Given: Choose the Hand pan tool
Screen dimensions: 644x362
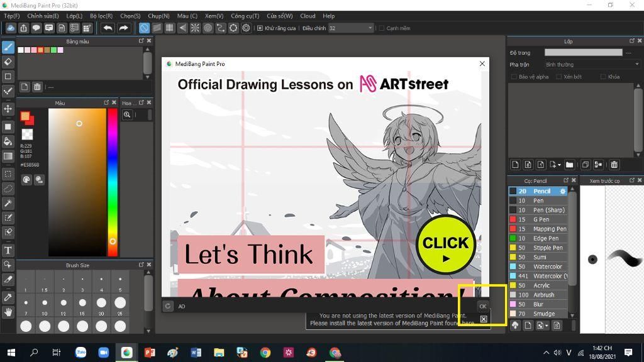Looking at the screenshot, I should pos(8,312).
